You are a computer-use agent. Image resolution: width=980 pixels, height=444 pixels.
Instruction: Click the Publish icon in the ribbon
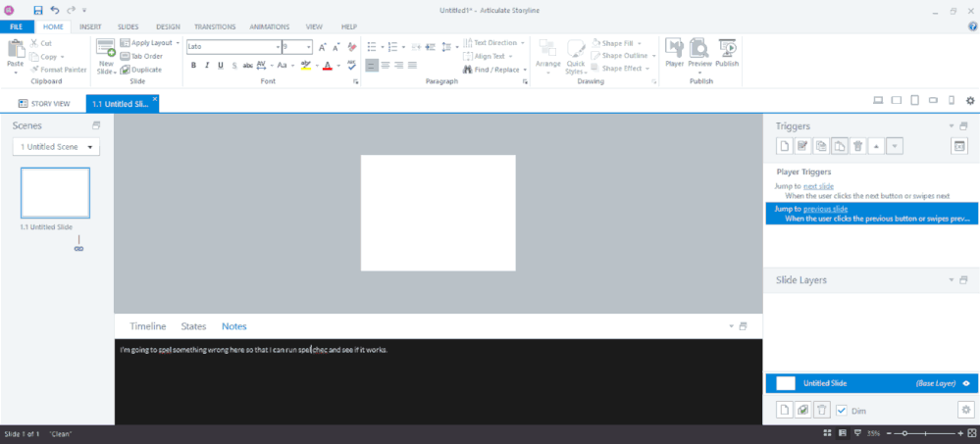click(x=727, y=52)
